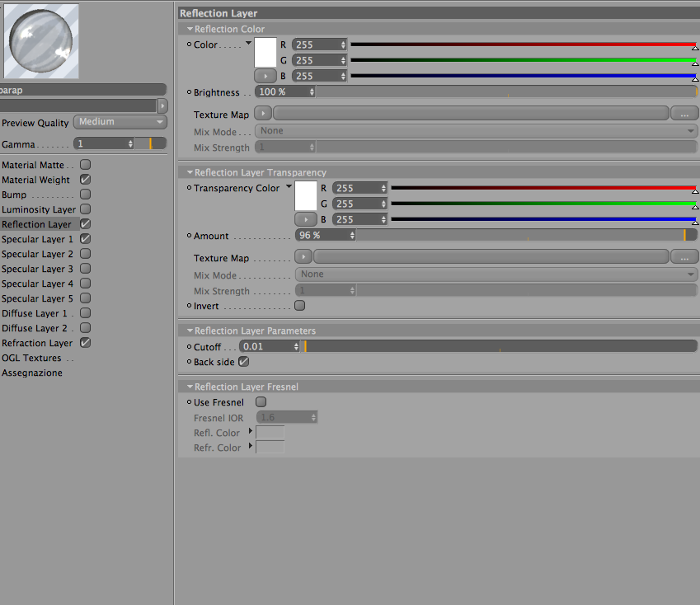Image resolution: width=700 pixels, height=605 pixels.
Task: Click arrow button below Reflection color swatch
Action: pyautogui.click(x=265, y=76)
